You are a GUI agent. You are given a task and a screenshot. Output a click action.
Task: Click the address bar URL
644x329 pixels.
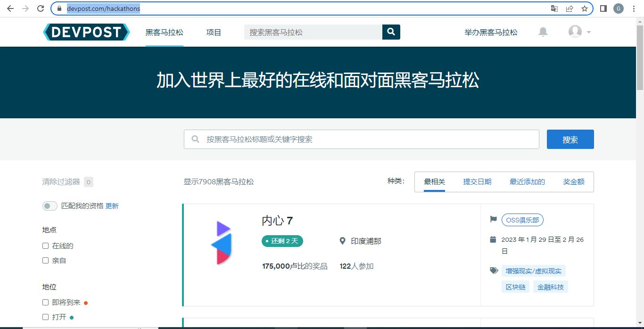tap(103, 8)
